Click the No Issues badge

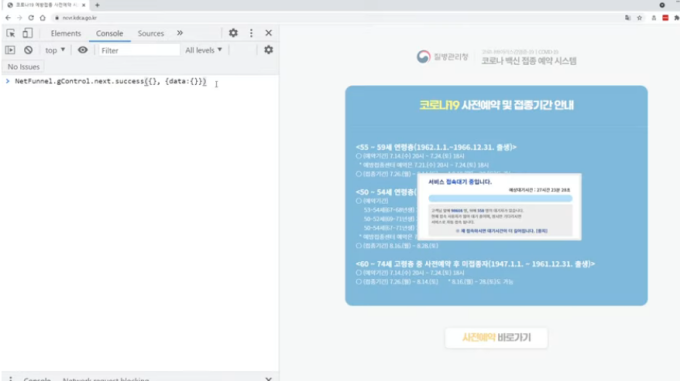tap(23, 67)
